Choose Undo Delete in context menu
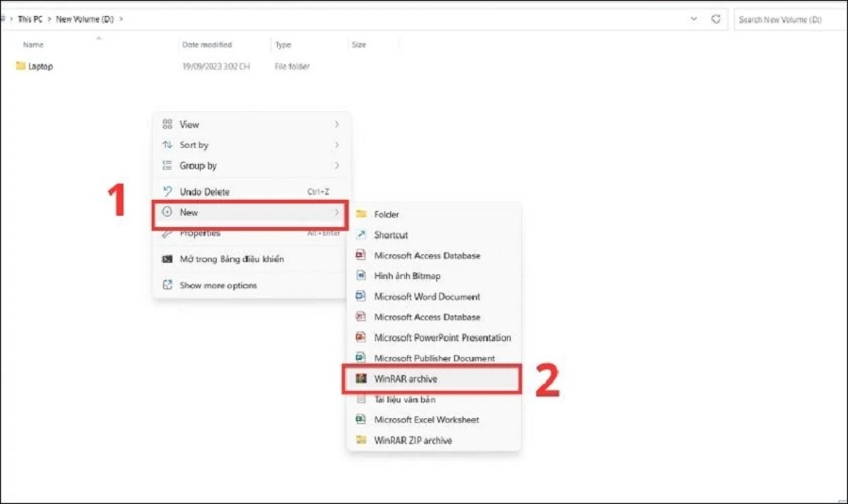Image resolution: width=848 pixels, height=504 pixels. [x=251, y=191]
